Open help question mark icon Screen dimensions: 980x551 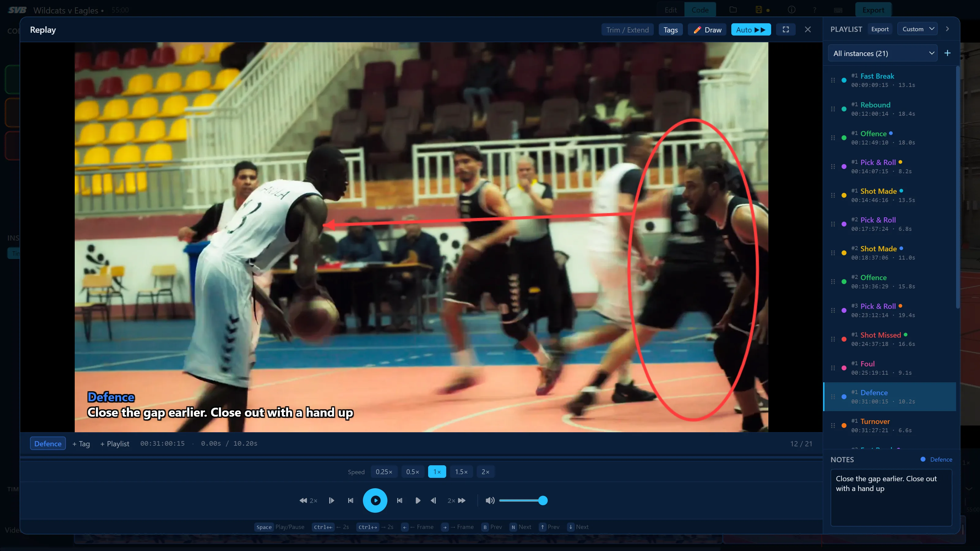tap(815, 10)
